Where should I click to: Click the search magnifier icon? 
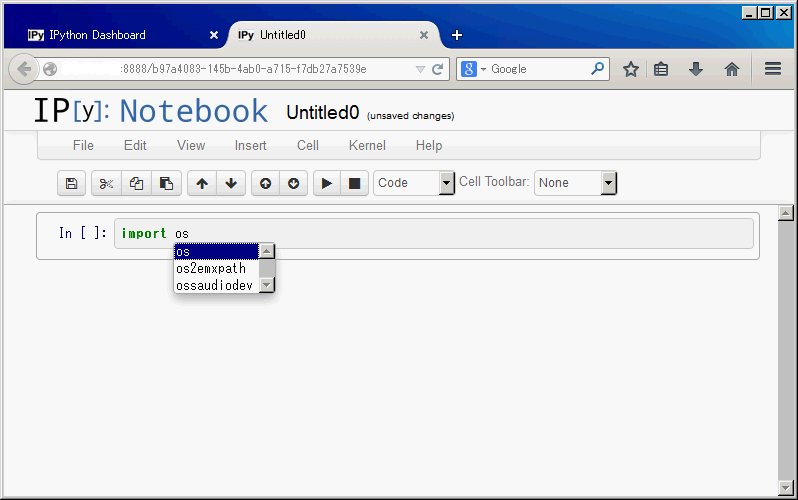[x=598, y=68]
